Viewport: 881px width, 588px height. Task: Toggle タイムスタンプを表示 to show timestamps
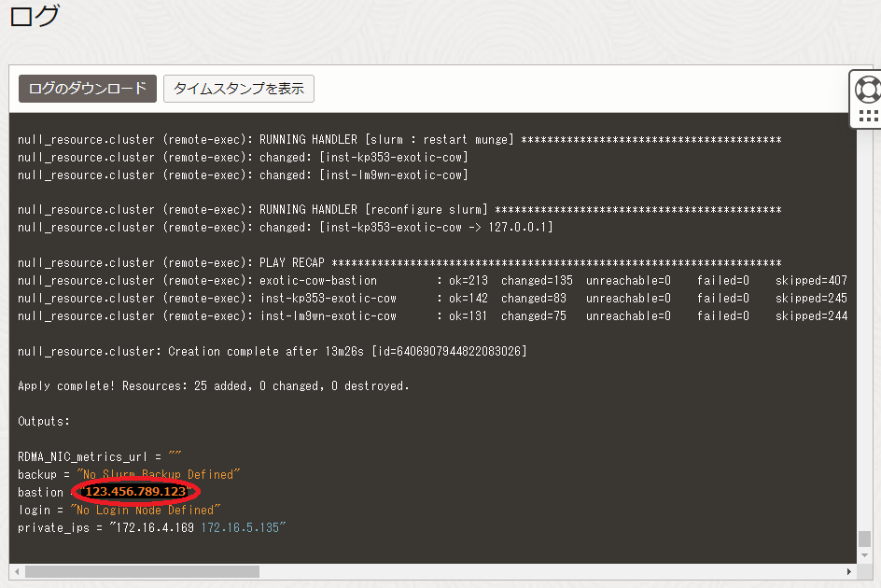pos(239,89)
